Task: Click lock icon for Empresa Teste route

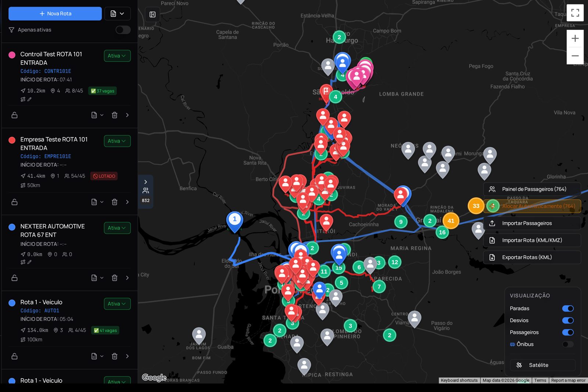Action: tap(15, 202)
